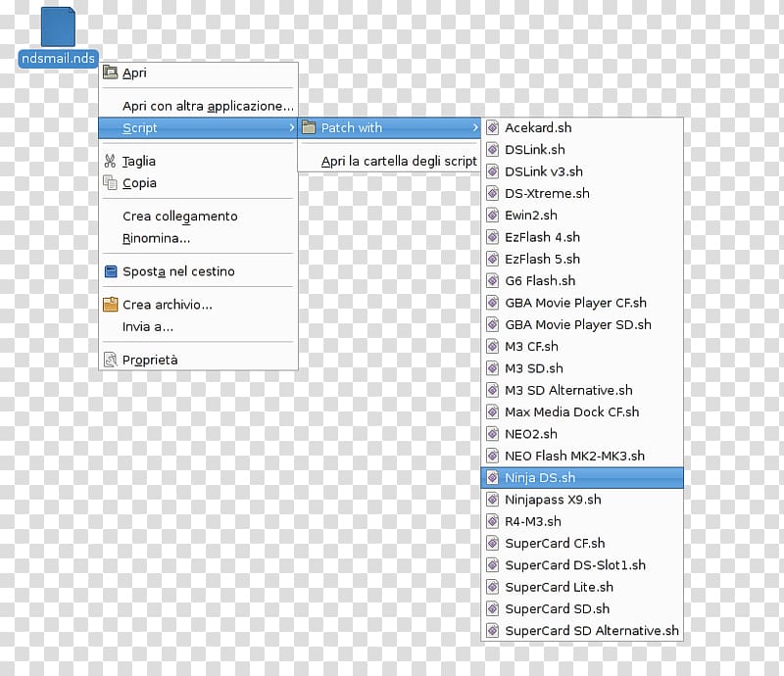Click the script icon next to Max Media Dock CF.sh
Viewport: 784px width, 676px height.
(493, 412)
